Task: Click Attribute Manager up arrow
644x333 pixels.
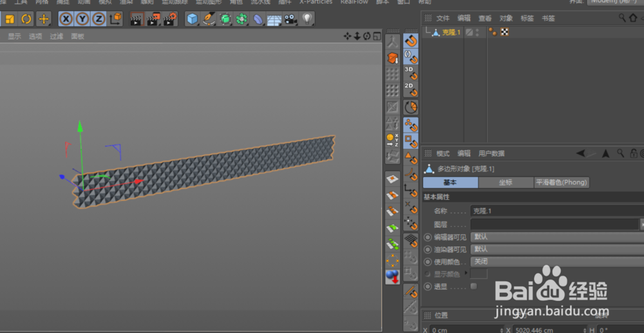Action: click(605, 153)
